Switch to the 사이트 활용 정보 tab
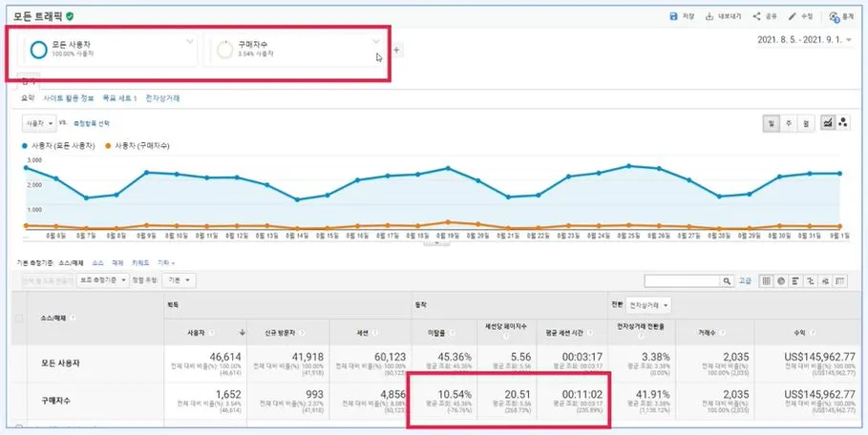 click(68, 98)
